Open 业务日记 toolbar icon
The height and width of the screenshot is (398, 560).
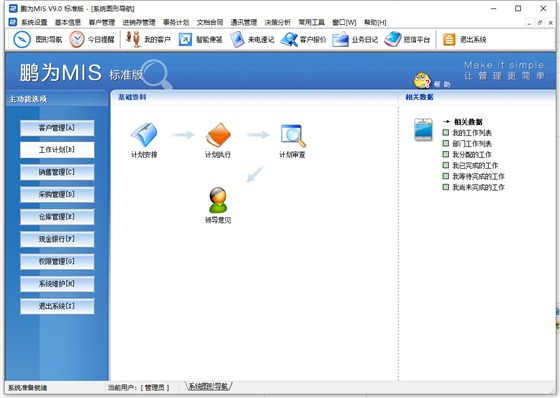coord(340,39)
